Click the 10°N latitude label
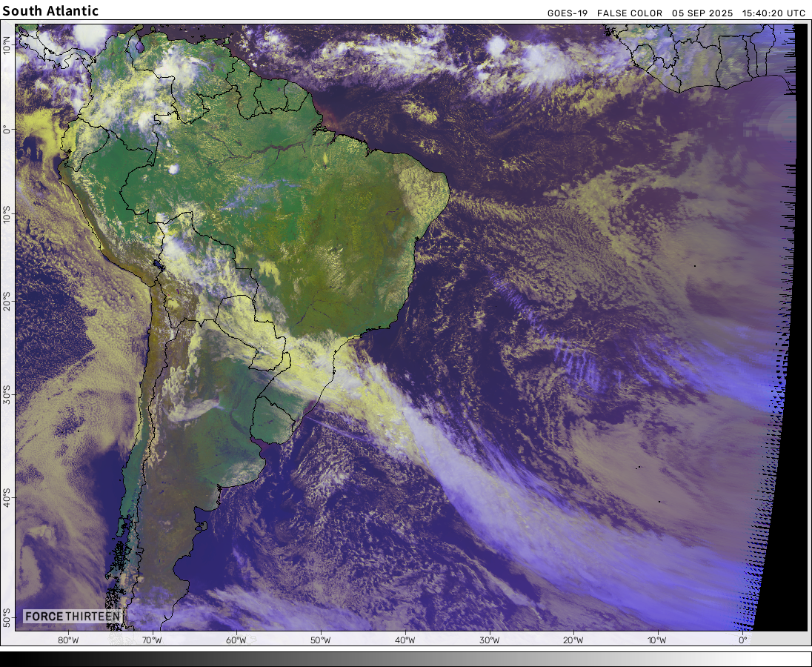The image size is (812, 667). tap(6, 46)
